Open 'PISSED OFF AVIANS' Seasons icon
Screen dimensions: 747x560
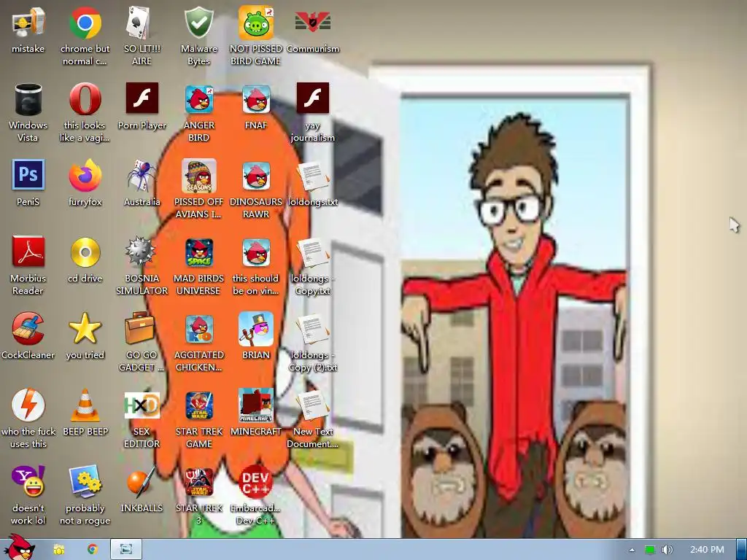point(199,176)
